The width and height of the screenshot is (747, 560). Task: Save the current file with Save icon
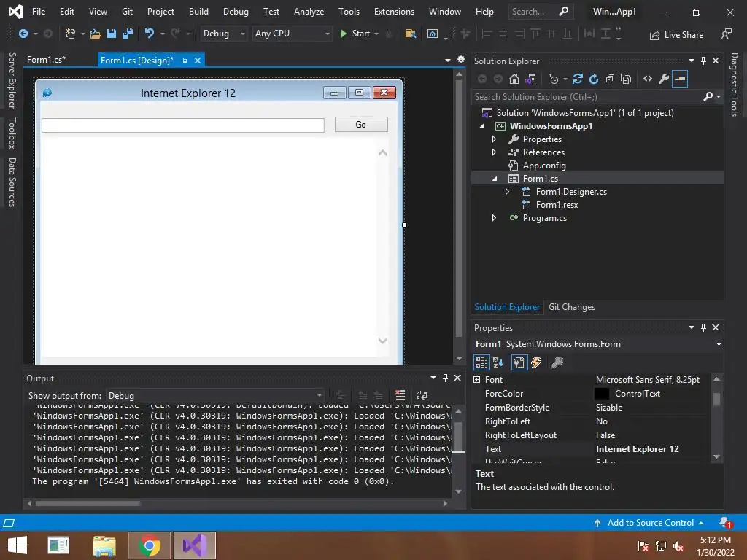click(x=112, y=34)
